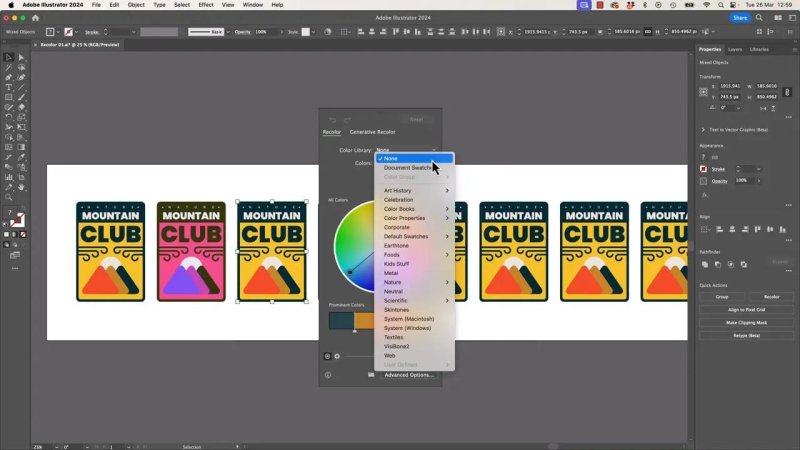Select the Hand tool
Image resolution: width=800 pixels, height=450 pixels.
[x=21, y=187]
